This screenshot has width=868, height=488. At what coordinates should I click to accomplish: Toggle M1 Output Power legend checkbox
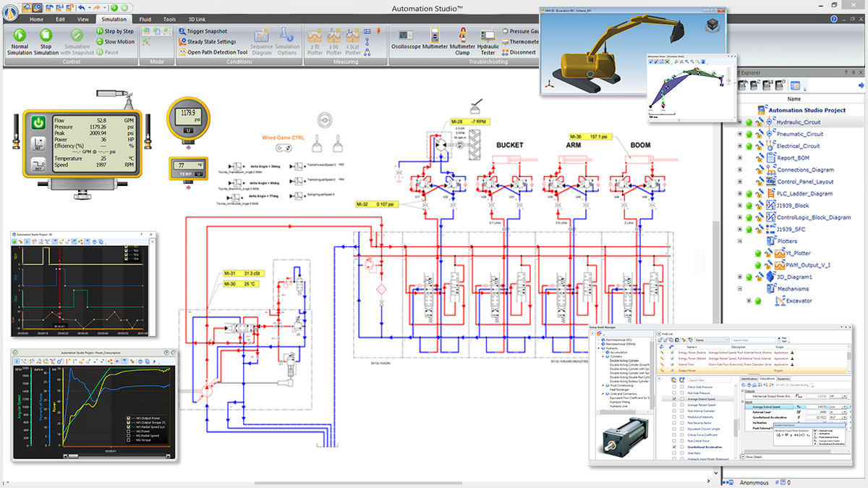(127, 418)
